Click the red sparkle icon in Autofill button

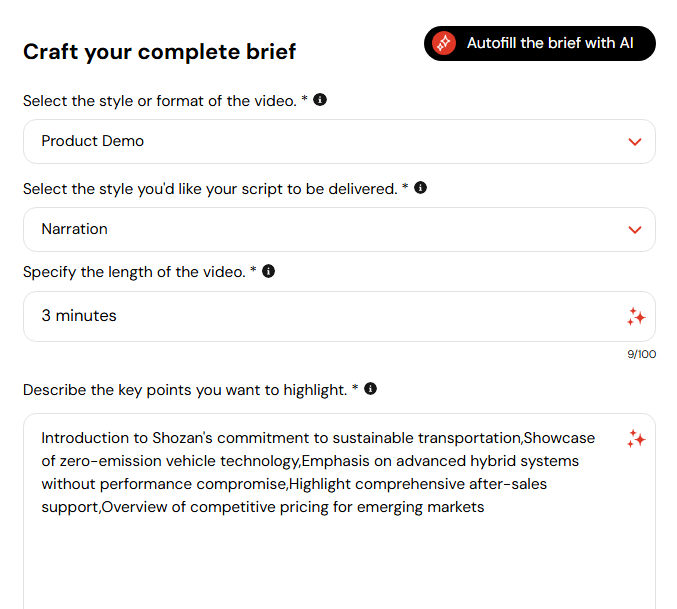coord(444,44)
